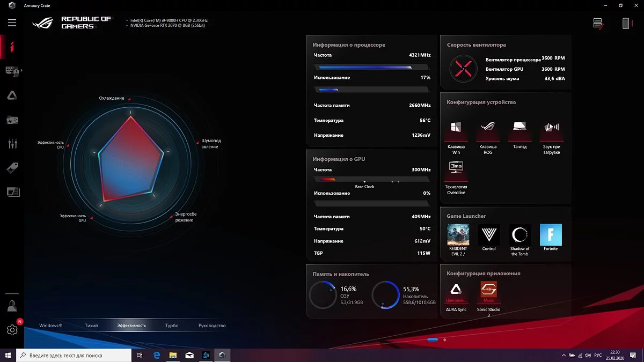Open Mail app from taskbar

tap(189, 355)
